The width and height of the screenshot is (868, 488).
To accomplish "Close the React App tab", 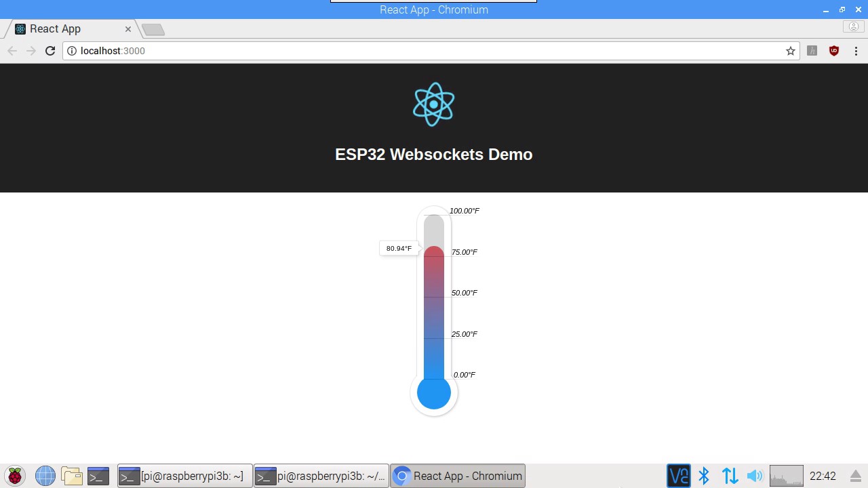I will point(128,29).
